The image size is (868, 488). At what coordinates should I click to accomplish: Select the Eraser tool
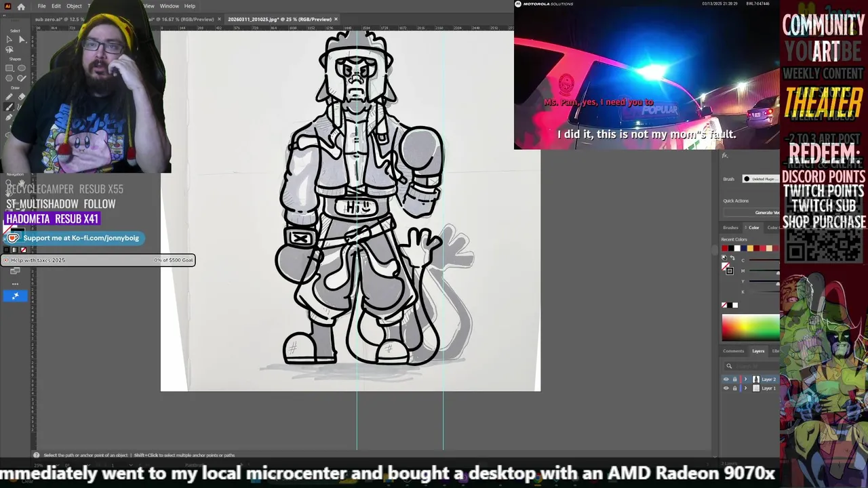[x=22, y=97]
